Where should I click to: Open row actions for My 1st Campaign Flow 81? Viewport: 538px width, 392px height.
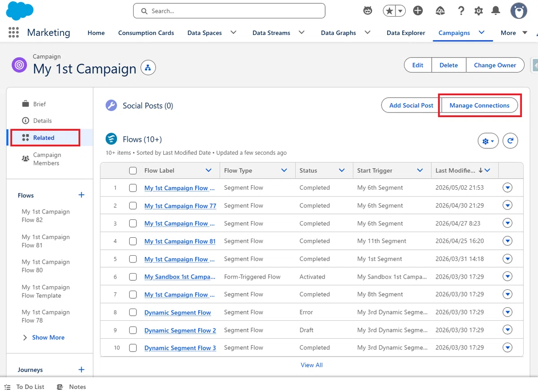[508, 241]
